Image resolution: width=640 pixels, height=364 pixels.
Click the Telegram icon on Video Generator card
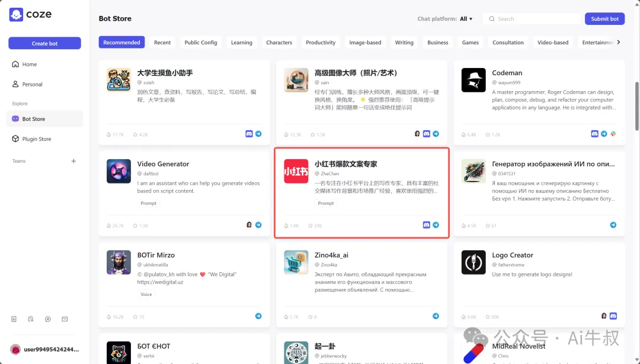(258, 225)
